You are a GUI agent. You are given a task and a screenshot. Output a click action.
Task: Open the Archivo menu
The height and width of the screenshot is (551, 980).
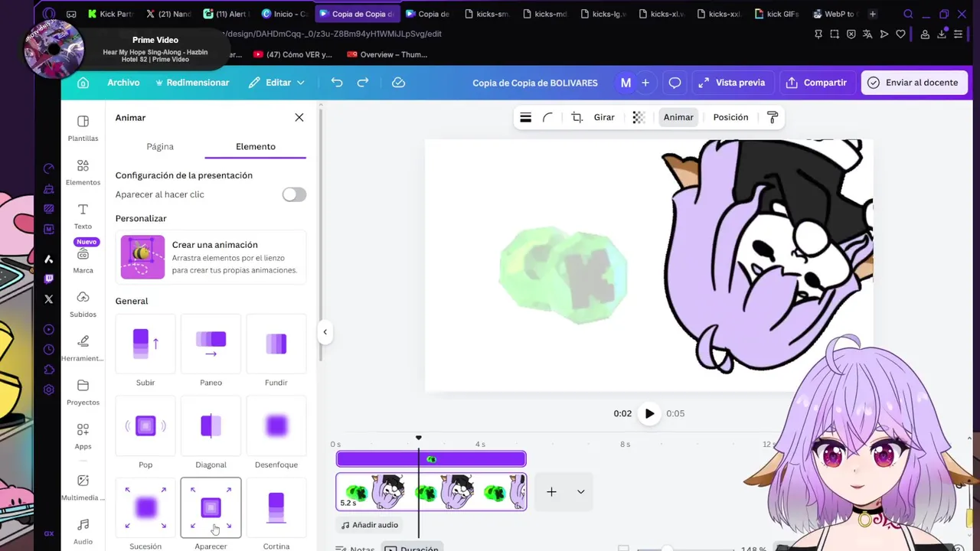[x=123, y=83]
